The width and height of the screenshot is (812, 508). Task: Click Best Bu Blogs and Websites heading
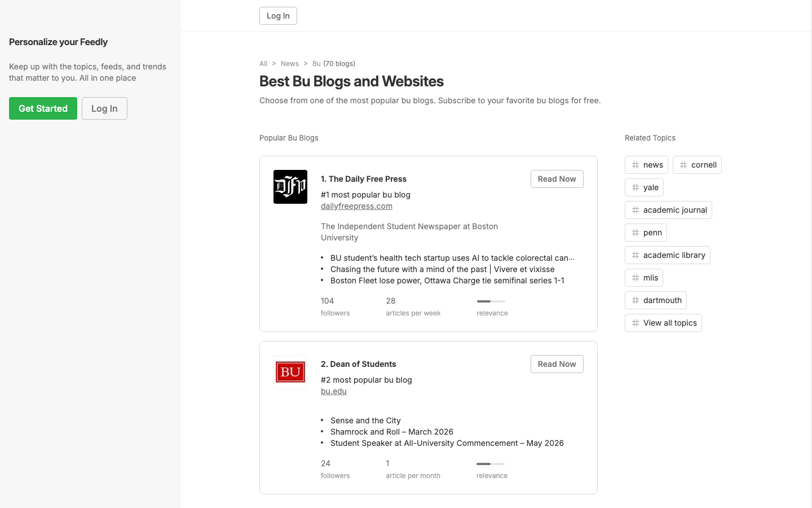(x=351, y=81)
